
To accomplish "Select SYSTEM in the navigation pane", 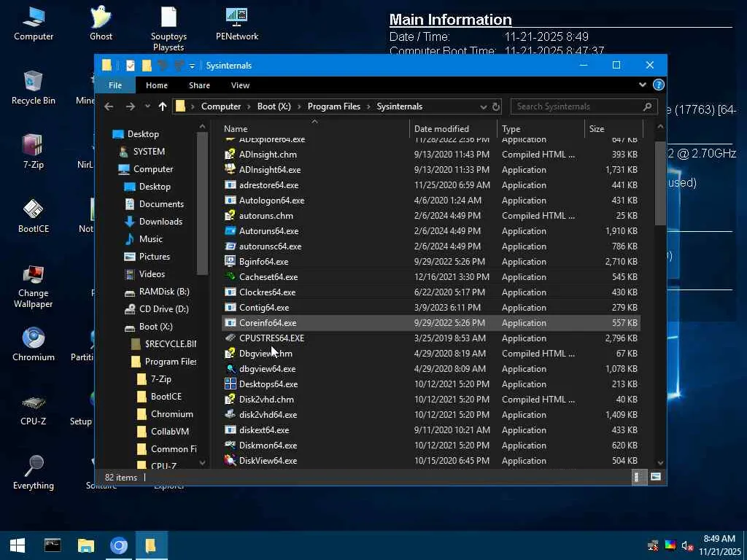I will click(149, 152).
